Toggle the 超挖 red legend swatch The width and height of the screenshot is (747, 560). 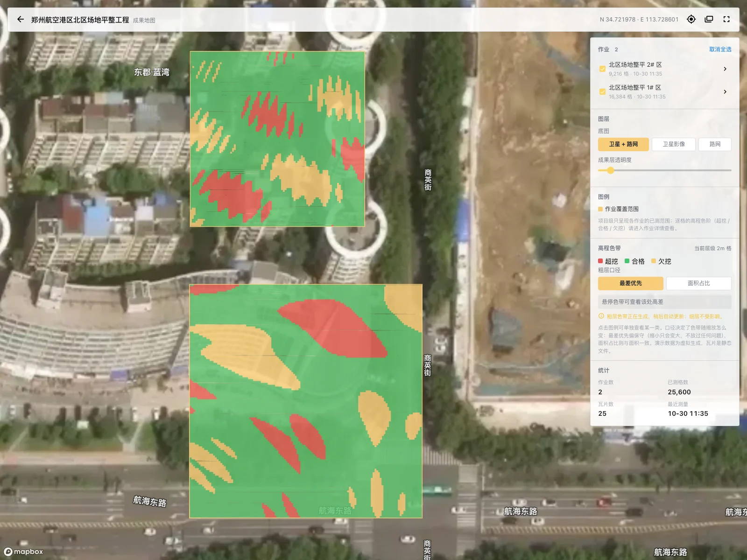coord(600,261)
